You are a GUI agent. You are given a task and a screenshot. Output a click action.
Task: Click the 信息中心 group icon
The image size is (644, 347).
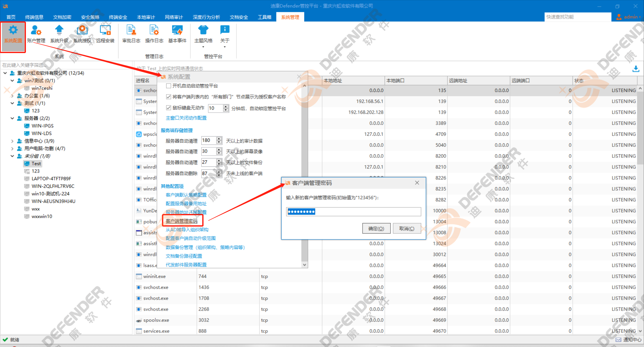coord(20,141)
